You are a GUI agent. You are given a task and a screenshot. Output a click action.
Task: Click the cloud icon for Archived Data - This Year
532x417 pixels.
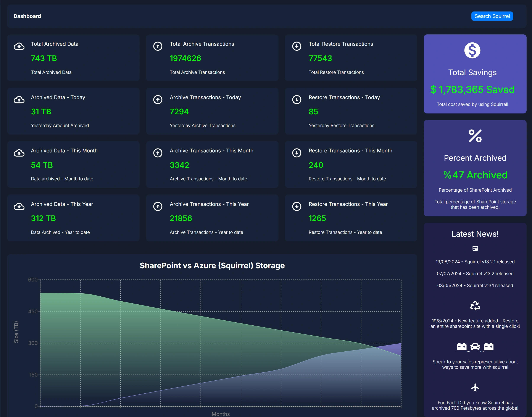[x=19, y=206]
